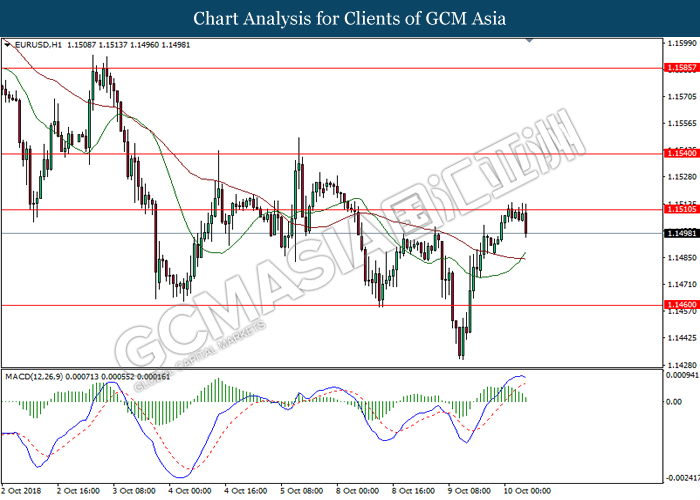Screen dimensions: 700x500
Task: Click the 3 Oct 08:00 time label
Action: coord(134,491)
